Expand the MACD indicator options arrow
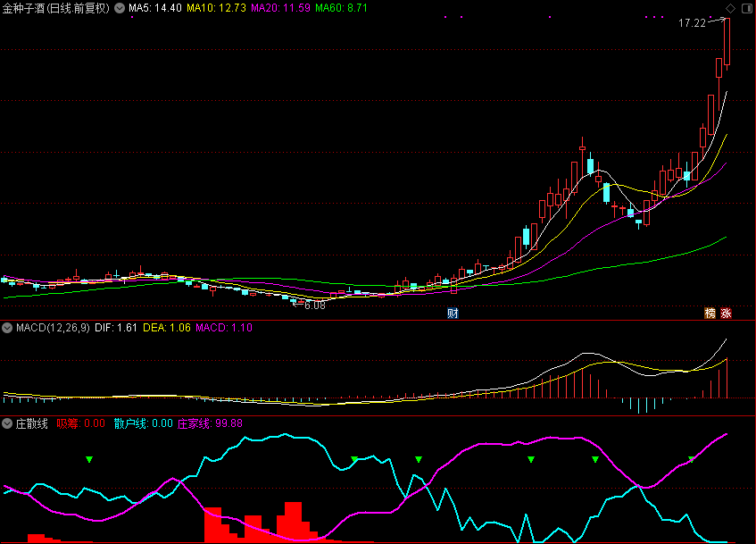 [7, 328]
